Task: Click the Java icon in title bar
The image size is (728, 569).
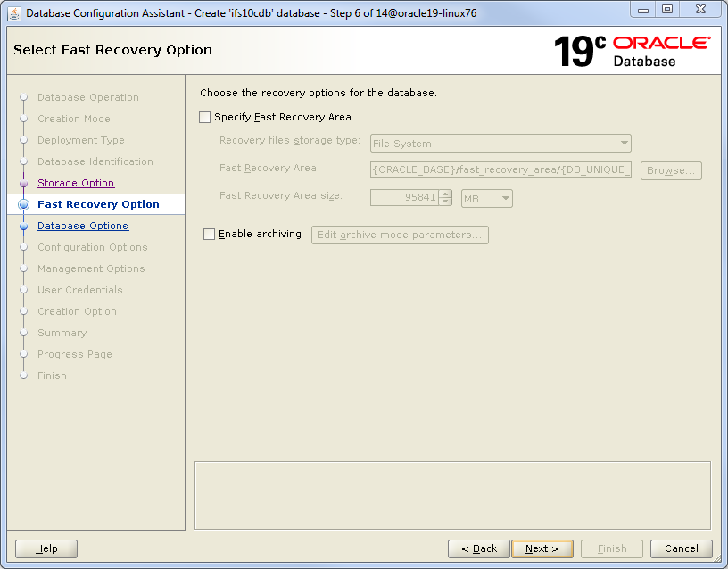Action: pos(14,13)
